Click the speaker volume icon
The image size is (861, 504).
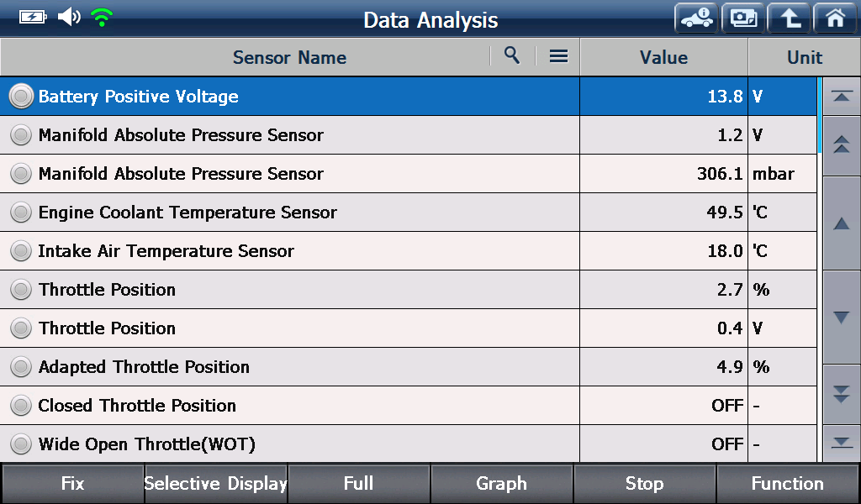click(69, 17)
